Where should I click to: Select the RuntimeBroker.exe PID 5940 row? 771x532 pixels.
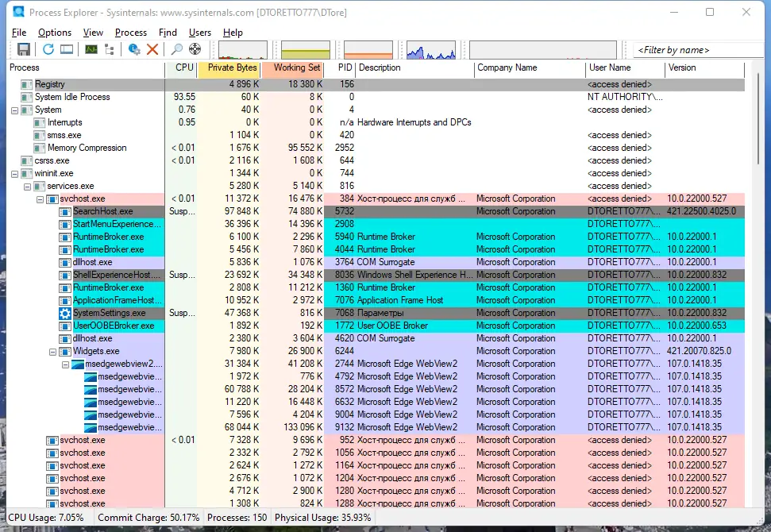(376, 237)
